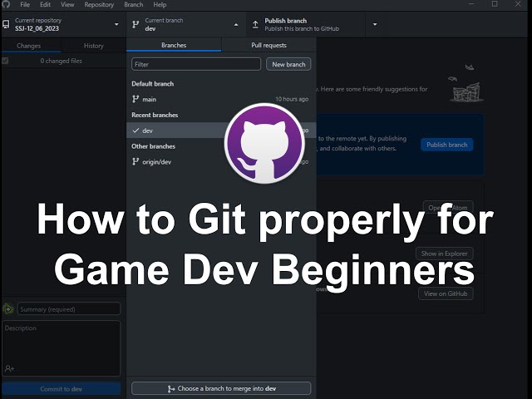
Task: Click the '0 changed files' label
Action: click(x=61, y=61)
